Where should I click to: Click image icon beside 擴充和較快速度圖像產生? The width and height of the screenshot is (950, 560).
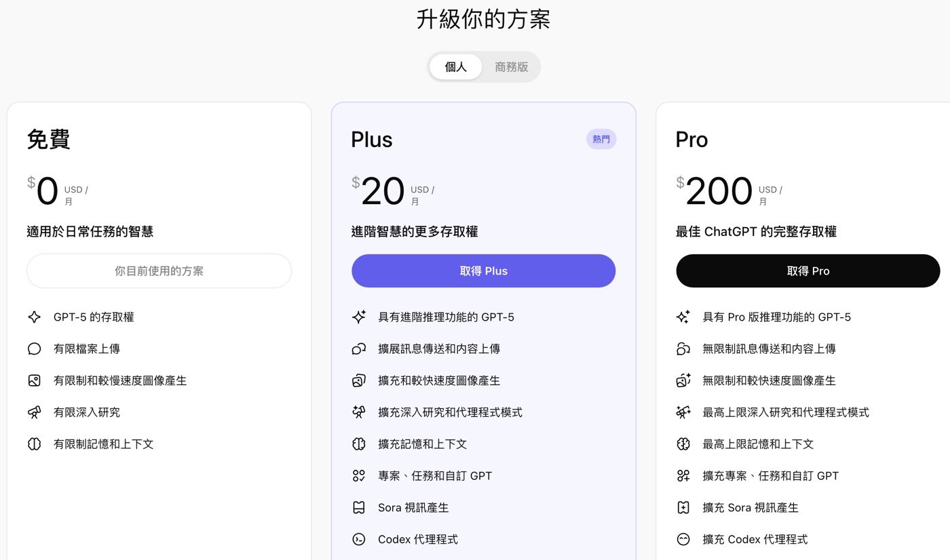pos(359,380)
